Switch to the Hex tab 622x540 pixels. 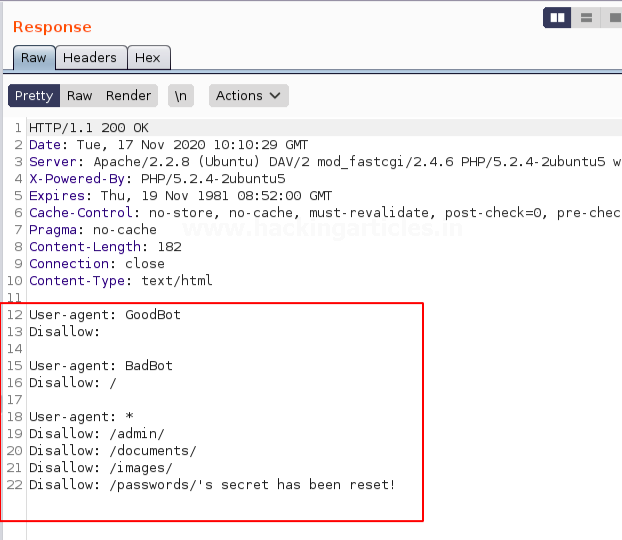coord(148,58)
